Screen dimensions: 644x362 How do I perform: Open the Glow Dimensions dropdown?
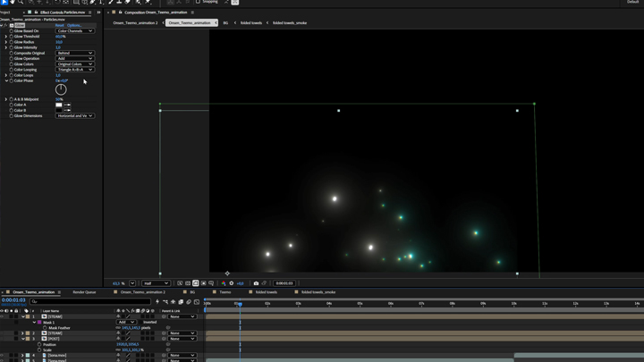click(75, 115)
